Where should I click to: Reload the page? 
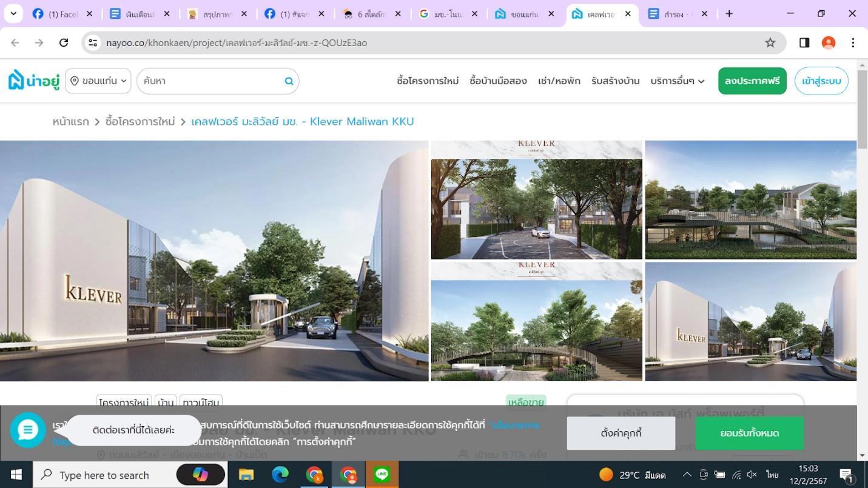64,42
